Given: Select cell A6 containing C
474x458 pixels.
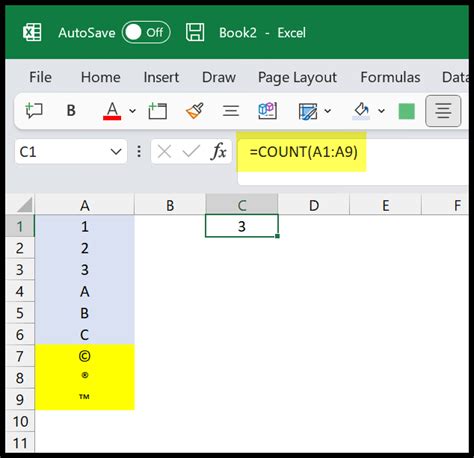Looking at the screenshot, I should pos(85,334).
